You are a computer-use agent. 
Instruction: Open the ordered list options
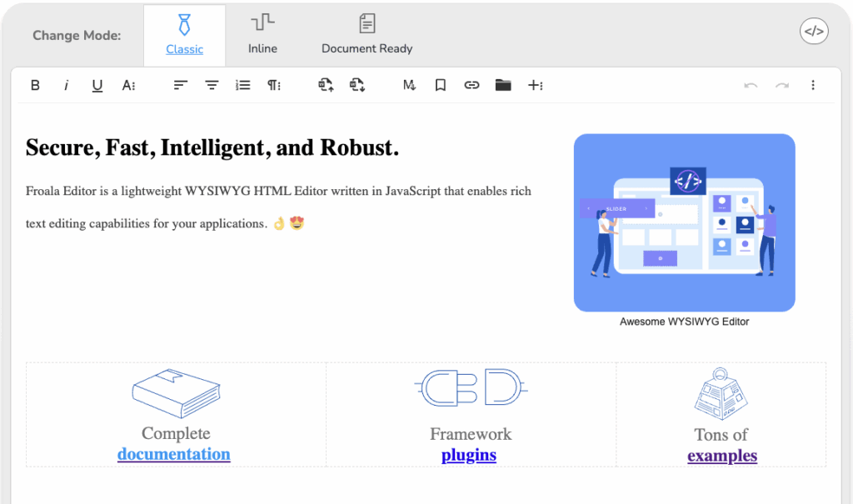242,85
